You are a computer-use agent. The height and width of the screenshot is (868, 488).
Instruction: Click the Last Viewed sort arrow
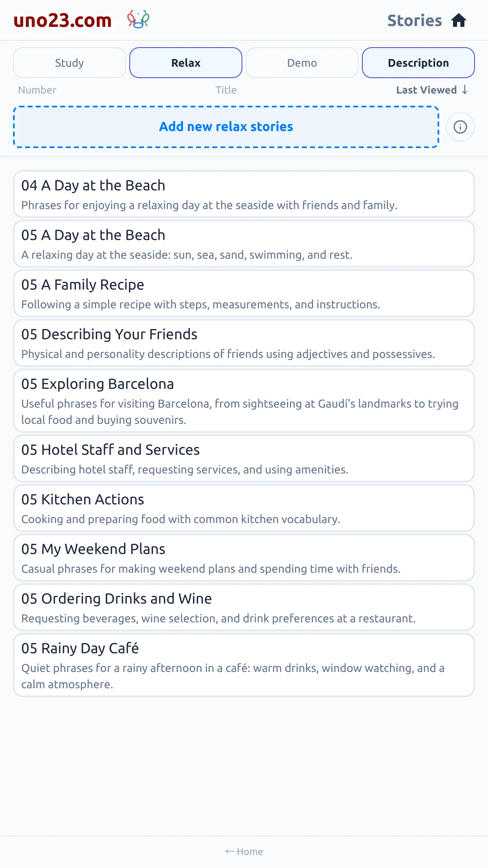tap(465, 90)
